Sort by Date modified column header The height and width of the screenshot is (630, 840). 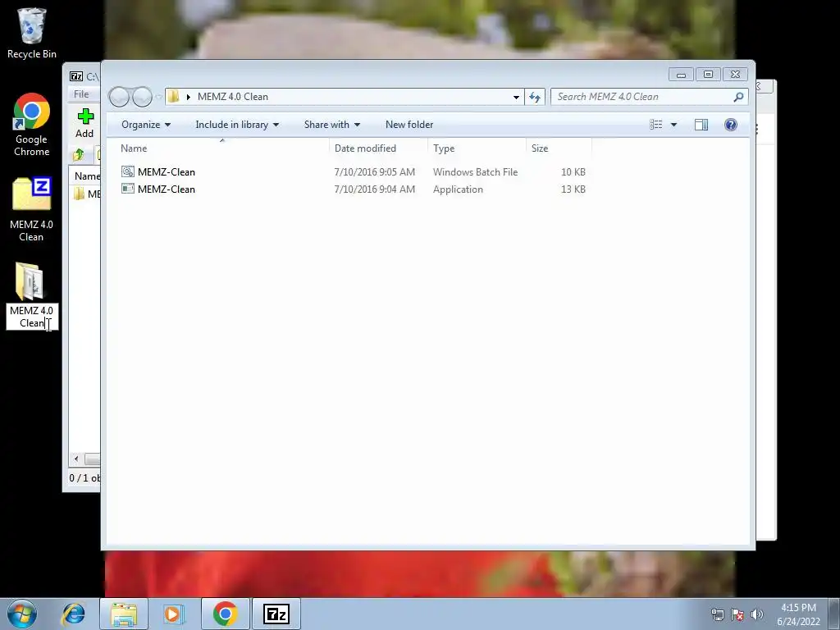(377, 148)
